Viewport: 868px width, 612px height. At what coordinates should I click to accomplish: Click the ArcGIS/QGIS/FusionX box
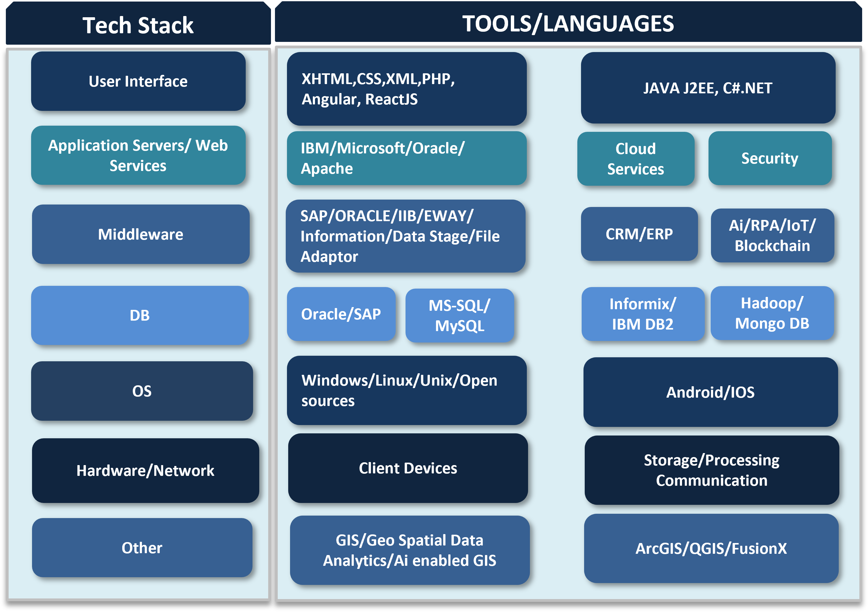click(x=712, y=549)
